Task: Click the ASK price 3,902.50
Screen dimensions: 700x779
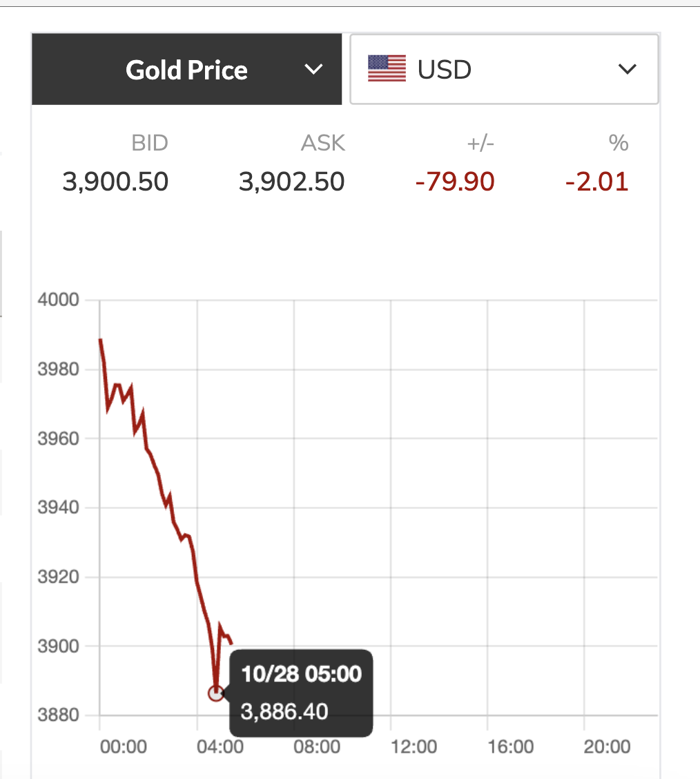Action: tap(292, 182)
